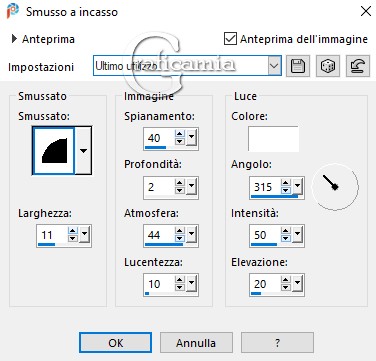Open the Spianamento slider popup arrow
The height and width of the screenshot is (361, 376).
pyautogui.click(x=191, y=138)
